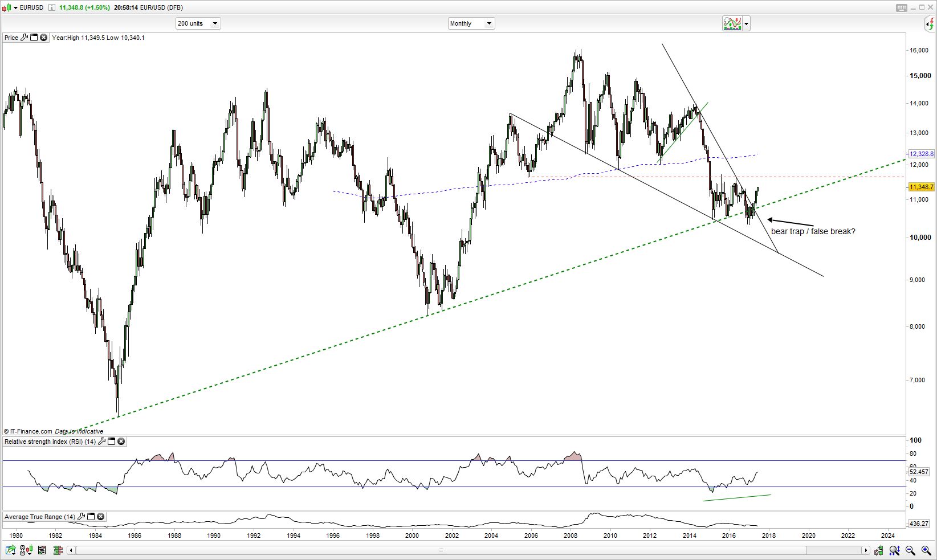Screen dimensions: 937x560
Task: Open RSI indicator wrench settings
Action: click(102, 442)
